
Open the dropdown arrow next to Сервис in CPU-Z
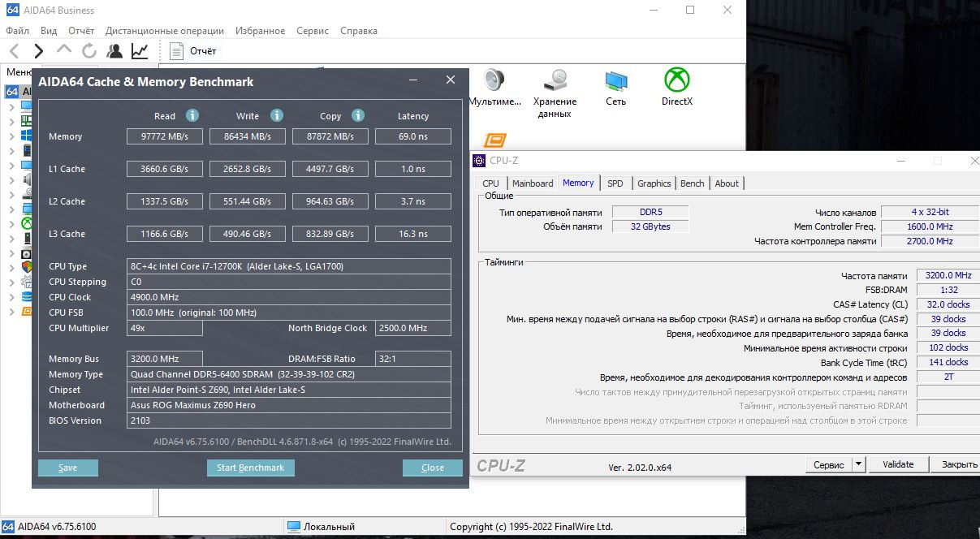[859, 464]
